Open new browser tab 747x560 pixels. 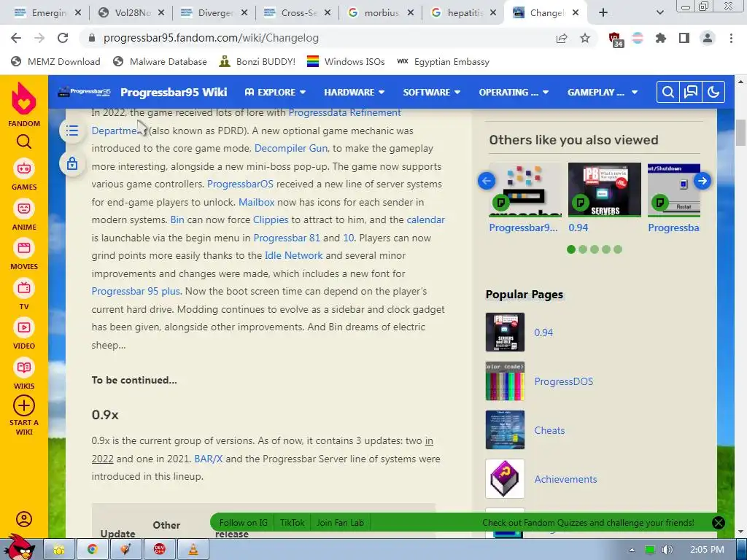(603, 13)
